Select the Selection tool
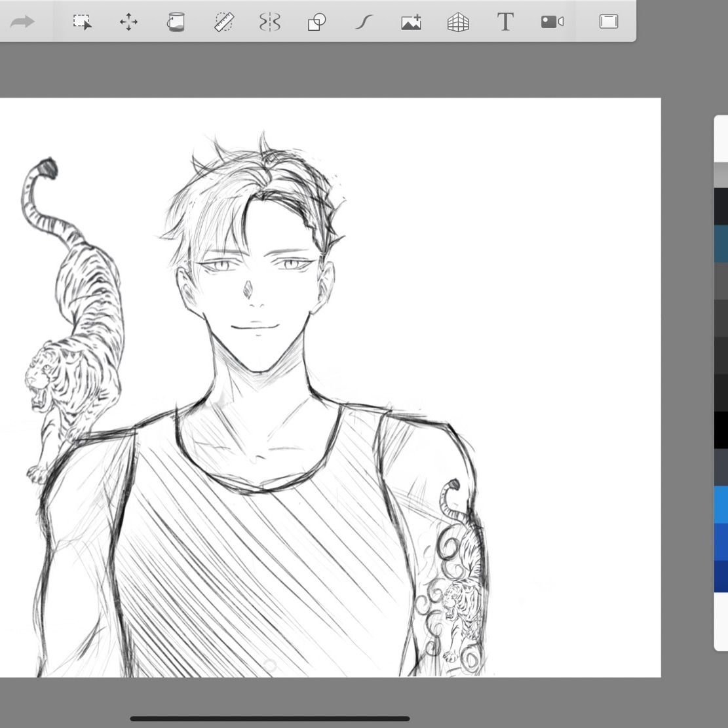The height and width of the screenshot is (728, 728). coord(82,22)
